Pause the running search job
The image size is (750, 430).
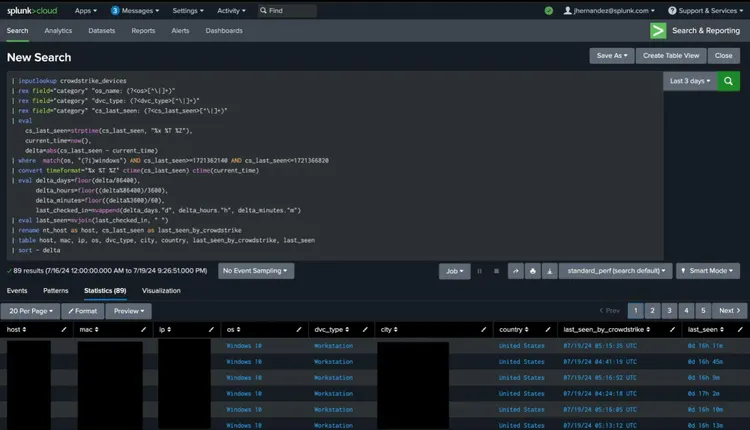[x=479, y=271]
